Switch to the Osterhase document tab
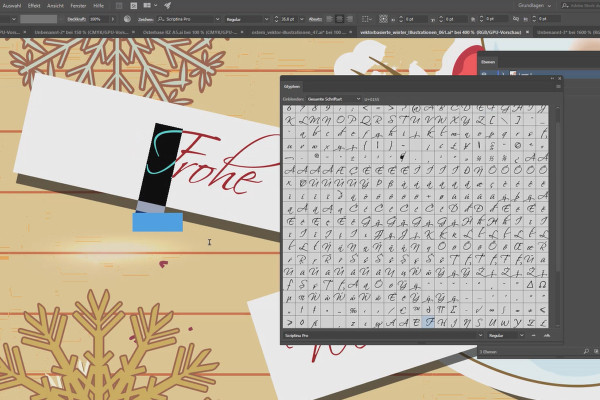This screenshot has width=600, height=400. coord(190,33)
